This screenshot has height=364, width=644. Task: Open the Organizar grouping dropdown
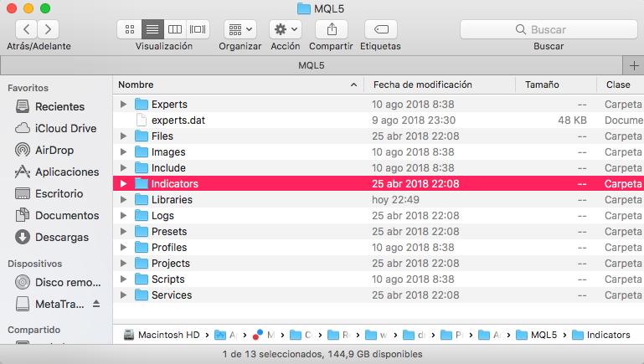[240, 29]
